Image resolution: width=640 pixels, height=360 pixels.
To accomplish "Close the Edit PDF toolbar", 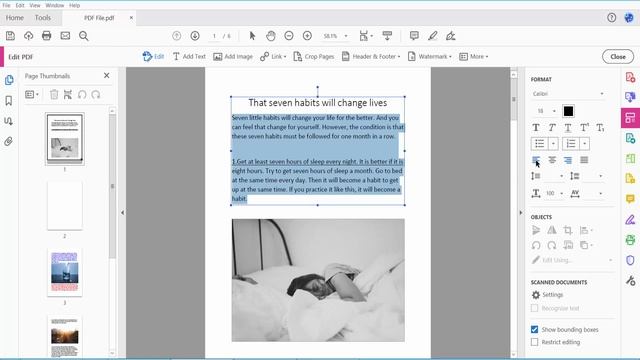I will (618, 57).
